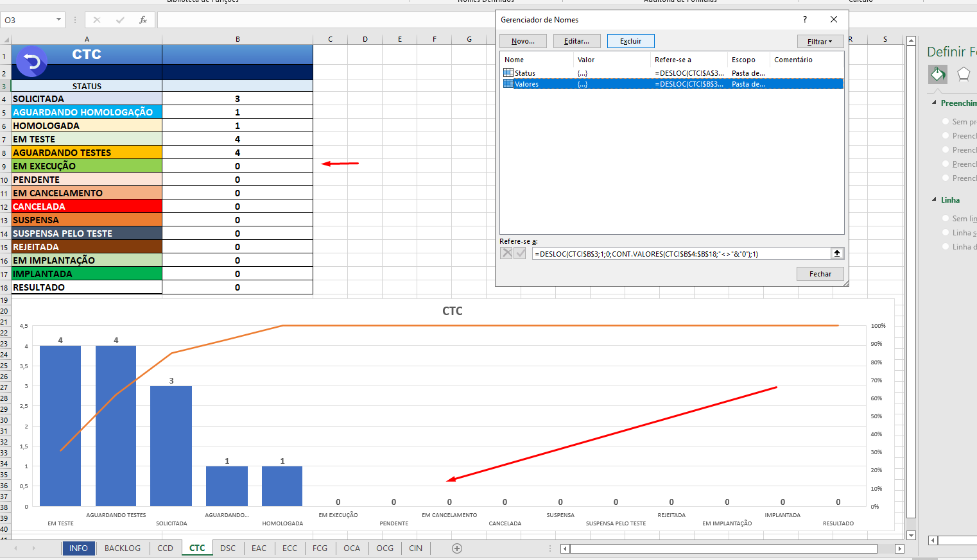
Task: Click the purple back-arrow icon beside CTC
Action: pos(31,62)
